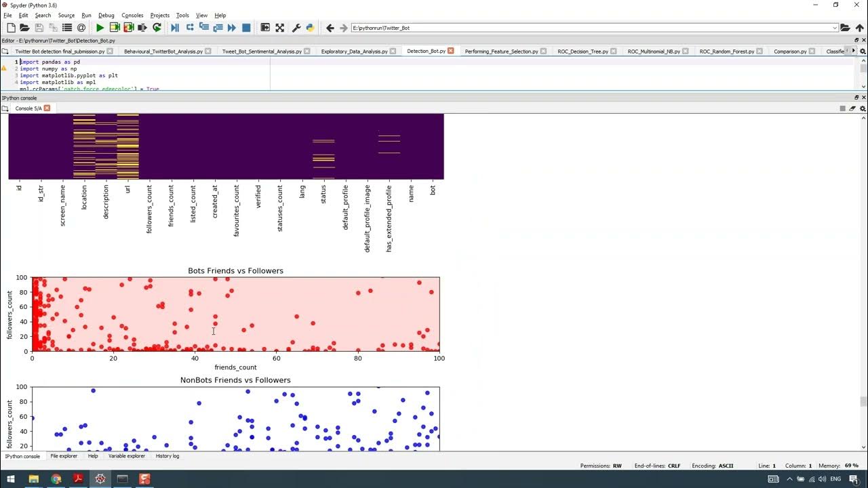Open the Debug menu
The image size is (868, 488).
tap(106, 15)
